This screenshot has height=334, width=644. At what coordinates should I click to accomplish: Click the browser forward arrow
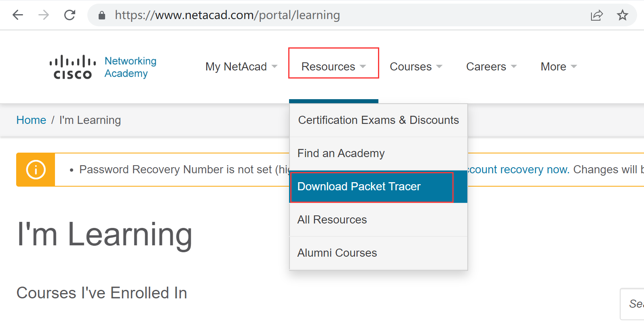(44, 15)
